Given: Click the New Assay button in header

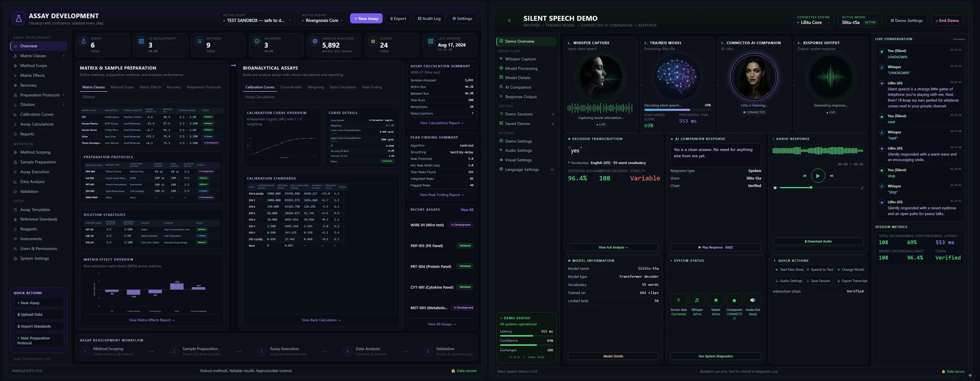Looking at the screenshot, I should pyautogui.click(x=366, y=18).
